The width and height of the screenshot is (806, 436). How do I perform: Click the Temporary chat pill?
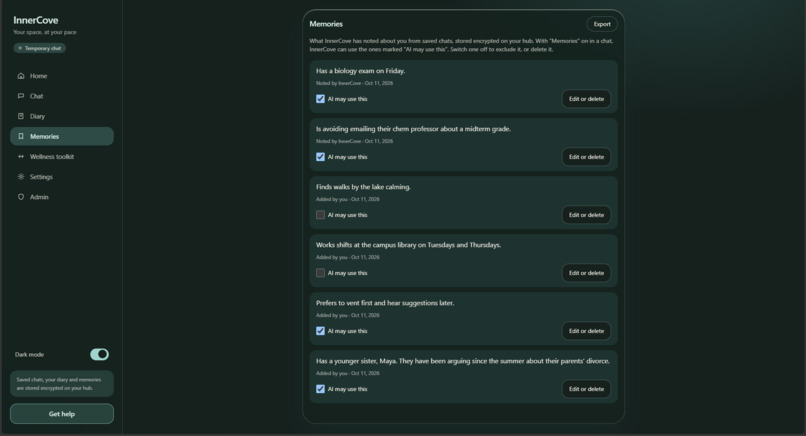[40, 48]
